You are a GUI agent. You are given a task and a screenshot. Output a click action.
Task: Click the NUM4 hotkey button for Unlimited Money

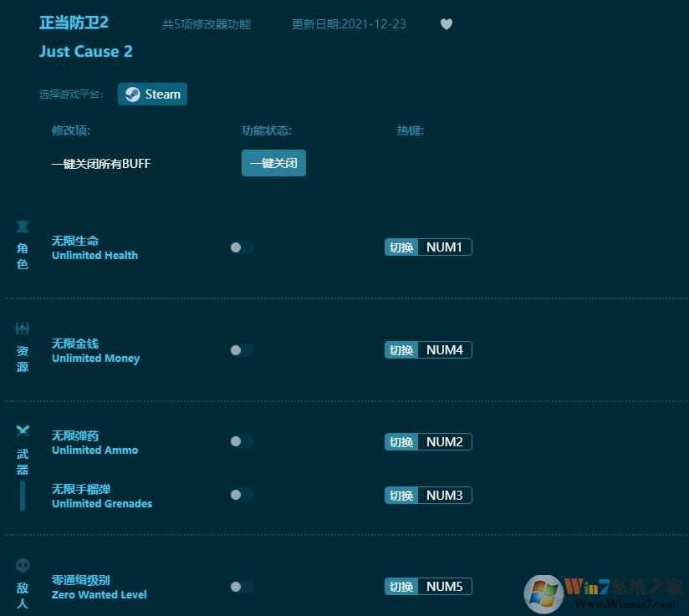444,349
